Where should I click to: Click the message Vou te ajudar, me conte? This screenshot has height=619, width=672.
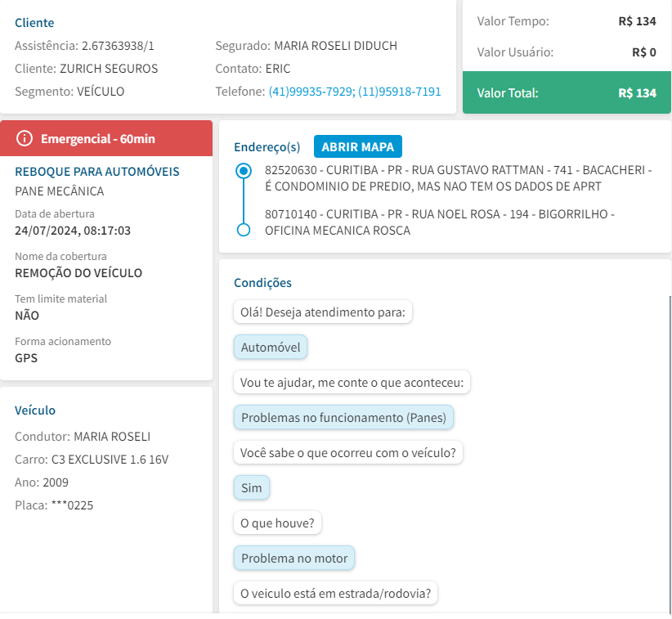click(352, 383)
